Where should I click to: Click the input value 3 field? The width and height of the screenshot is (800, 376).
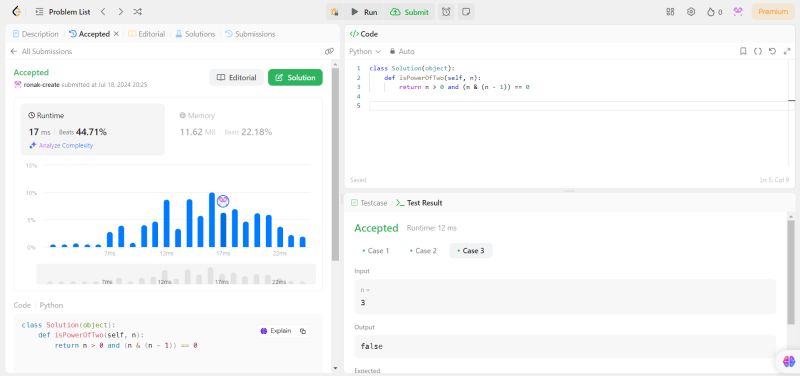click(x=565, y=296)
